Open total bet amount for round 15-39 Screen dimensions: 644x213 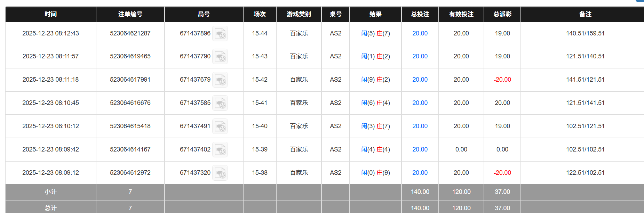[420, 149]
